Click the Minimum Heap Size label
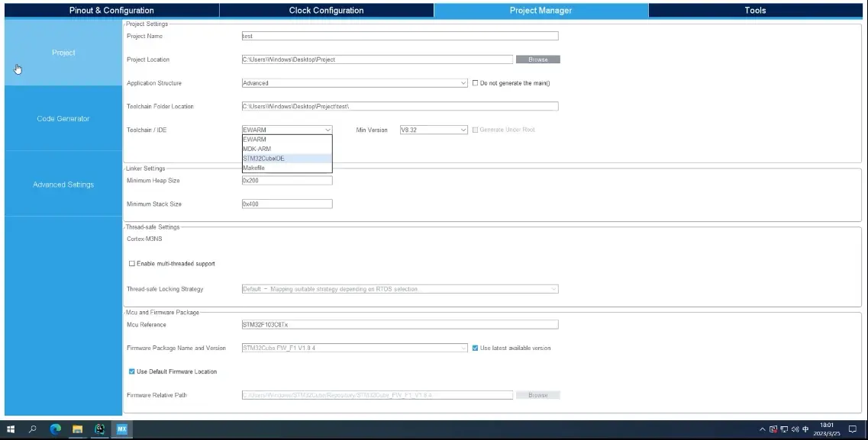This screenshot has height=440, width=868. (x=153, y=181)
